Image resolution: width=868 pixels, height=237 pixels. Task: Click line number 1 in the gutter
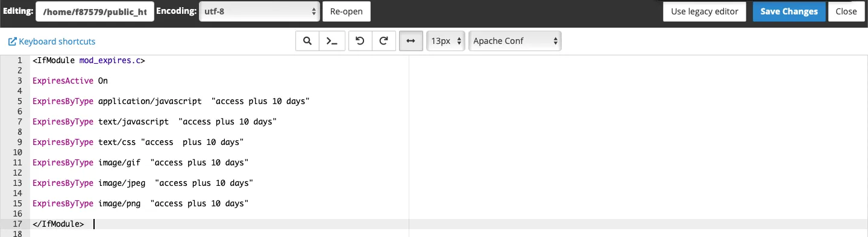[19, 60]
